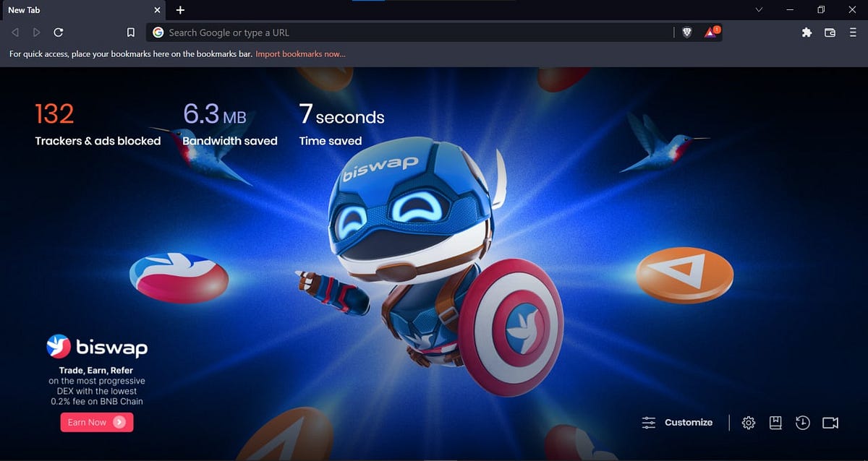Open the tab search chevron
Screen dimensions: 868x461
759,10
